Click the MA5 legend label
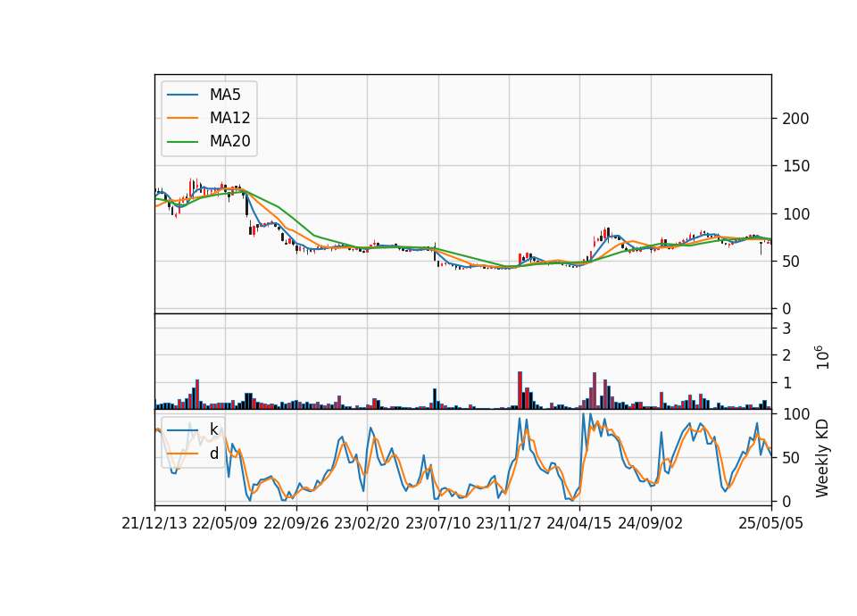Screen dimensions: 857x616 click(x=225, y=95)
